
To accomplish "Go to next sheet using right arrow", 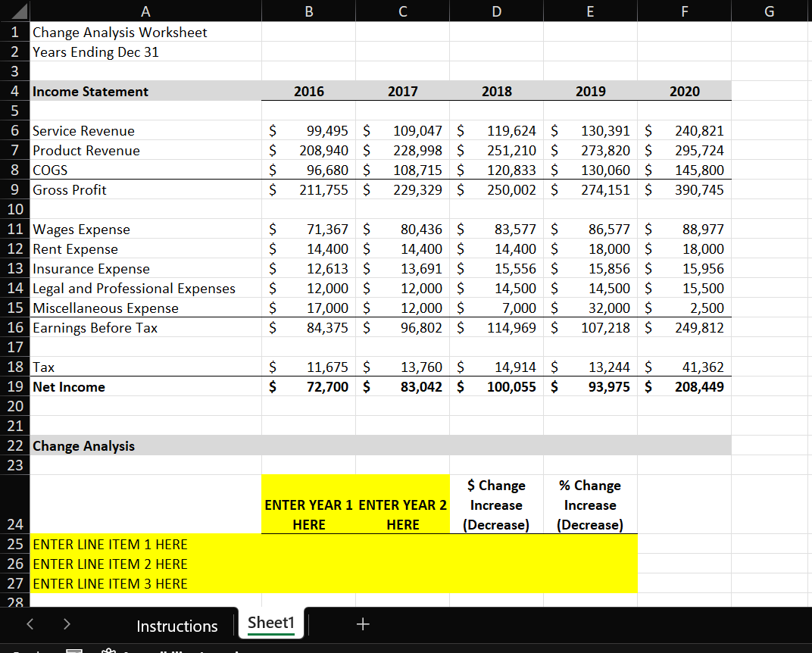I will [x=67, y=624].
